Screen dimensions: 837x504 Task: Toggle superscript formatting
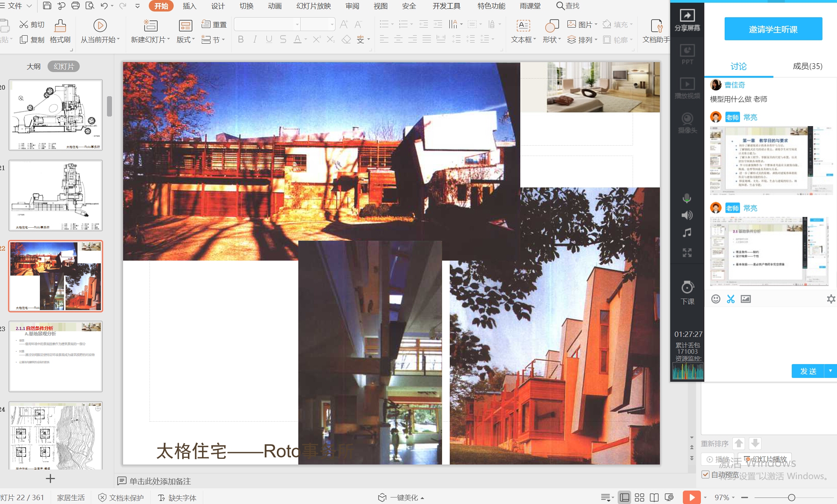[317, 39]
